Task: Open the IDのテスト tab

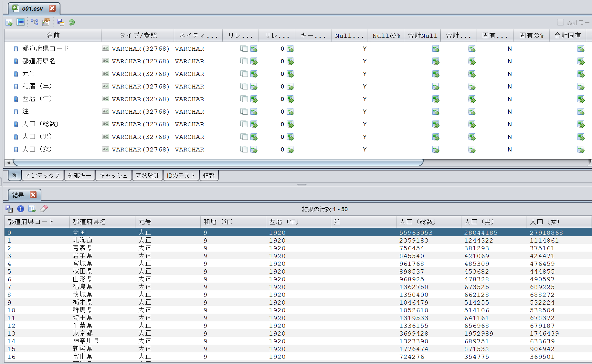Action: pyautogui.click(x=181, y=175)
